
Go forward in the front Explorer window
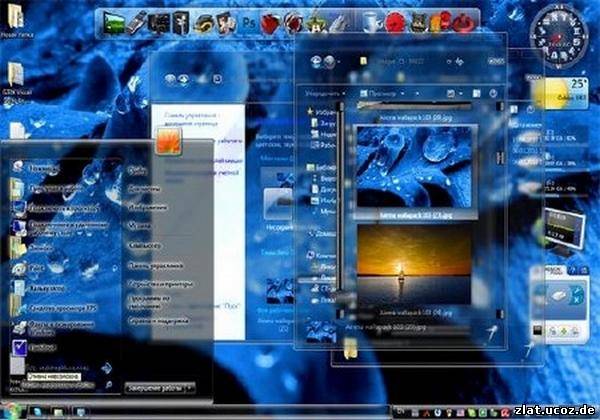coord(329,61)
